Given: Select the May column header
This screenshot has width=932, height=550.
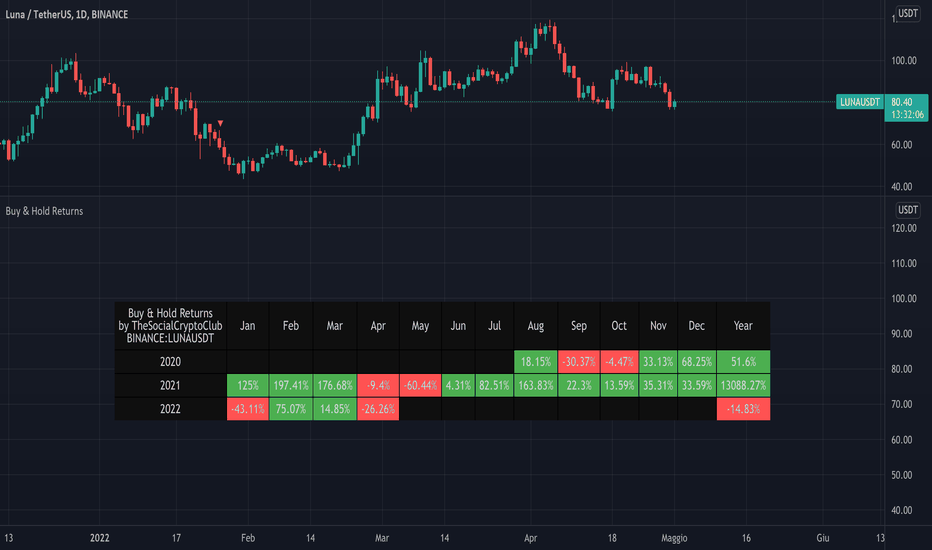Looking at the screenshot, I should point(420,326).
